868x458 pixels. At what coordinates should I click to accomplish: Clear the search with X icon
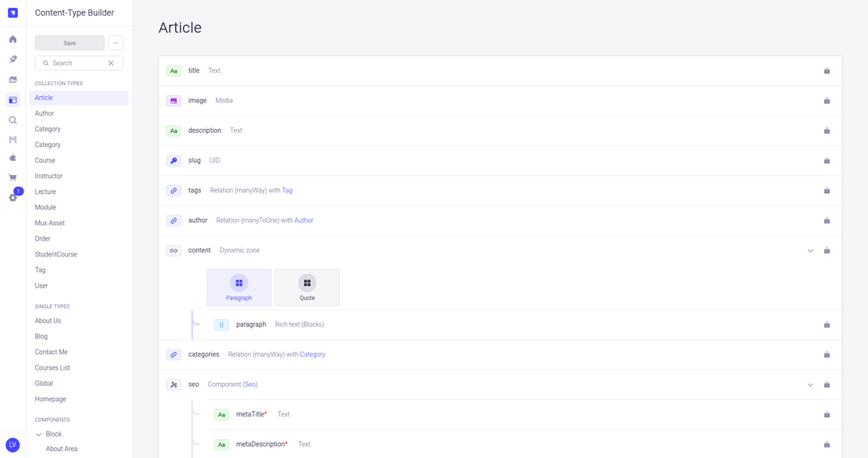tap(111, 63)
